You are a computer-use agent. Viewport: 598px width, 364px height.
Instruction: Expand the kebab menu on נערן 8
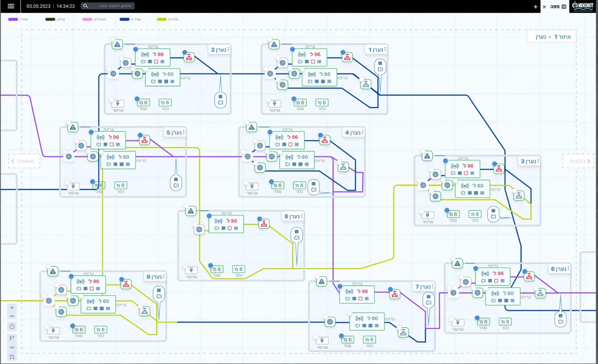(x=302, y=216)
